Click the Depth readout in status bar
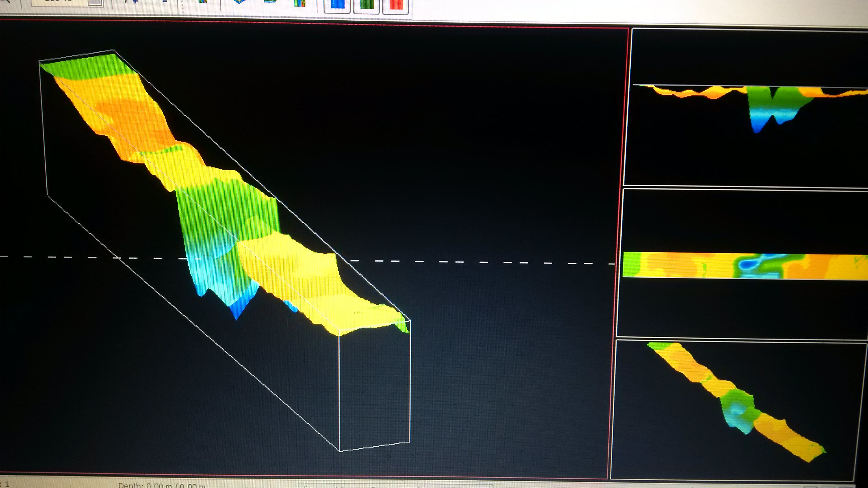868x488 pixels. pos(162,485)
